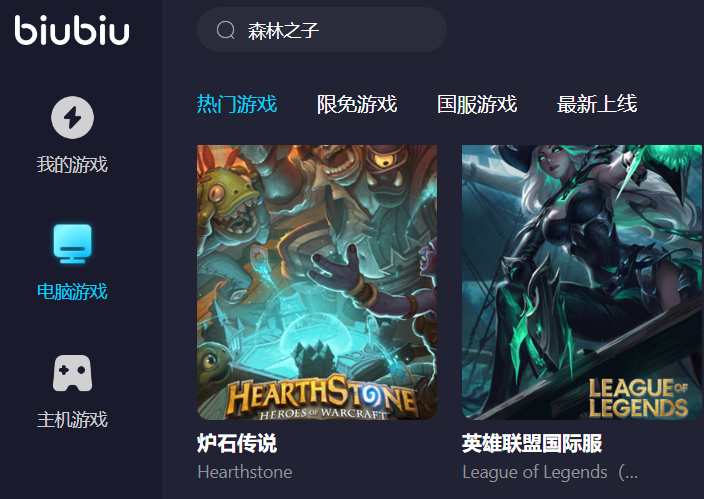Click the biubiu logo
This screenshot has height=499, width=704.
pyautogui.click(x=72, y=30)
